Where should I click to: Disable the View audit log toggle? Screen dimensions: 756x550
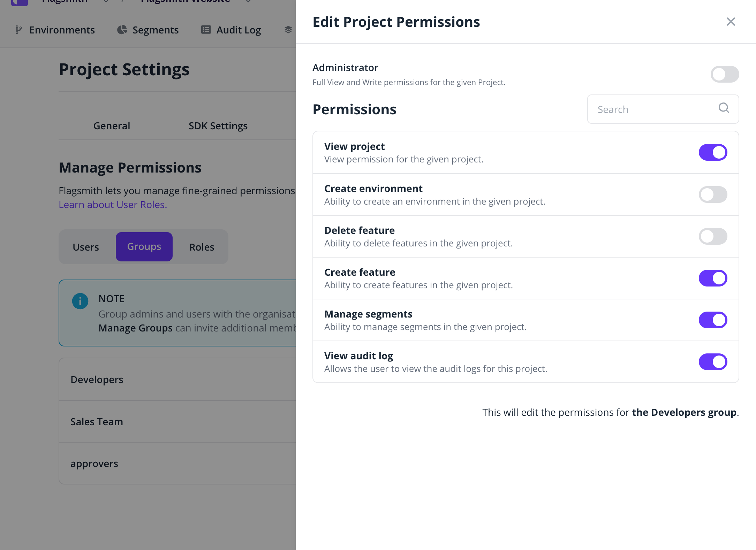(x=713, y=362)
